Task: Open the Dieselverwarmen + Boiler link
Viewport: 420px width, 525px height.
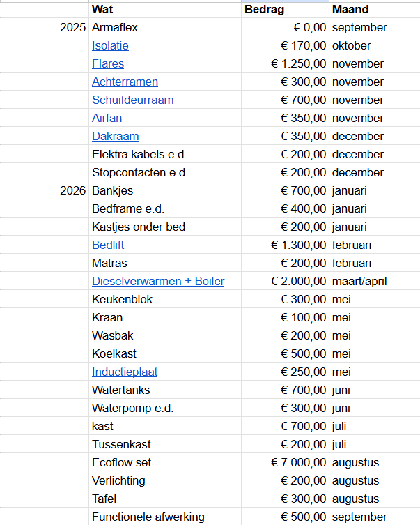Action: point(158,282)
